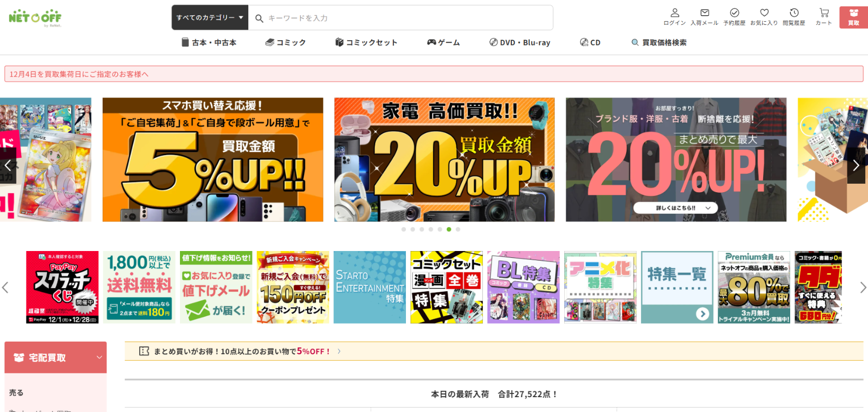Open すべてのカテゴリー category dropdown
This screenshot has width=868, height=412.
[210, 17]
